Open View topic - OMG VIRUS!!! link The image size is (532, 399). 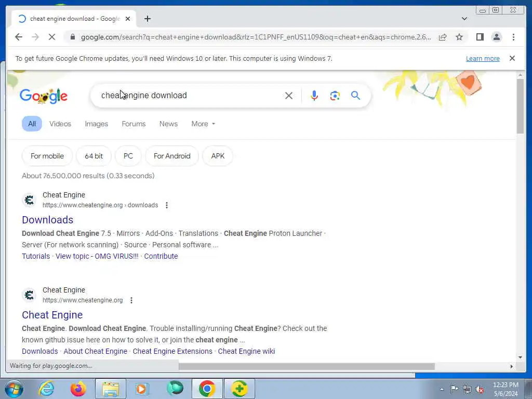(97, 256)
